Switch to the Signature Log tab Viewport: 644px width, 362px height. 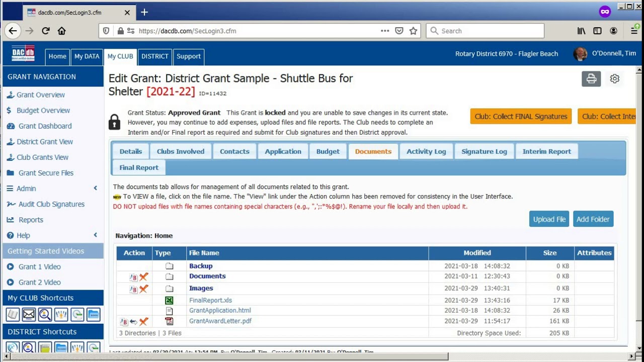tap(485, 151)
